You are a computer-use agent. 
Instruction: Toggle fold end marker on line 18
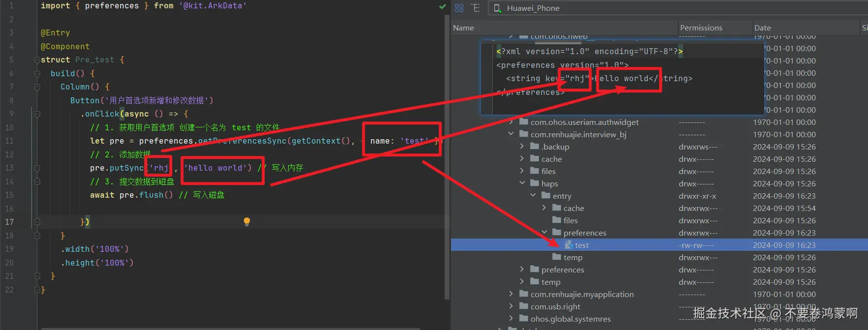pyautogui.click(x=37, y=236)
